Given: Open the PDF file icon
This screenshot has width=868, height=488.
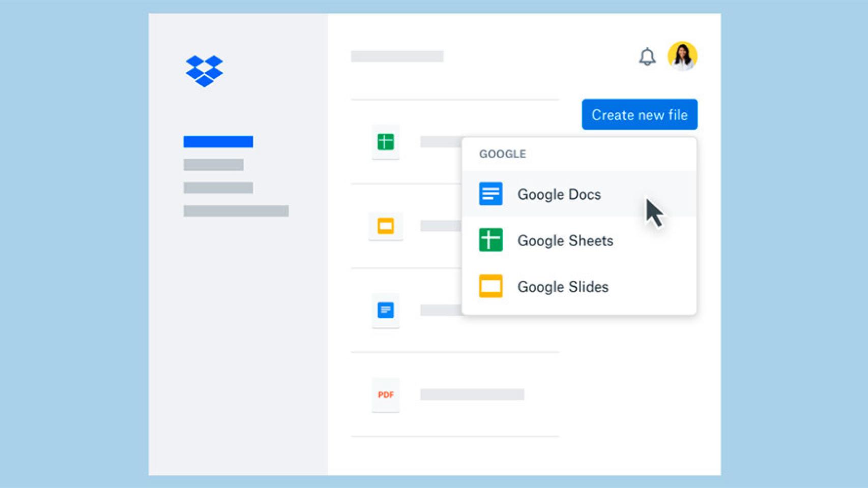Looking at the screenshot, I should [385, 394].
